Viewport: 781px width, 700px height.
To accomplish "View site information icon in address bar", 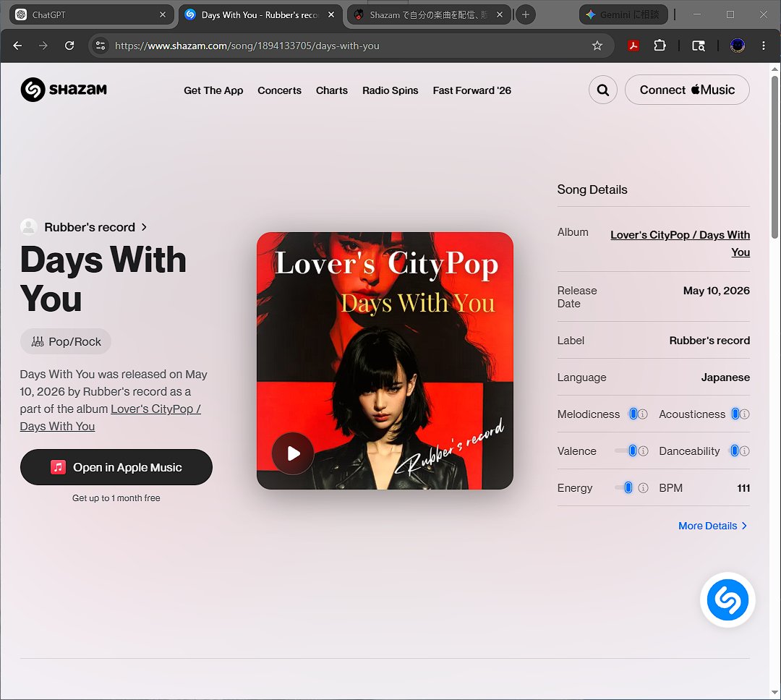I will (101, 46).
